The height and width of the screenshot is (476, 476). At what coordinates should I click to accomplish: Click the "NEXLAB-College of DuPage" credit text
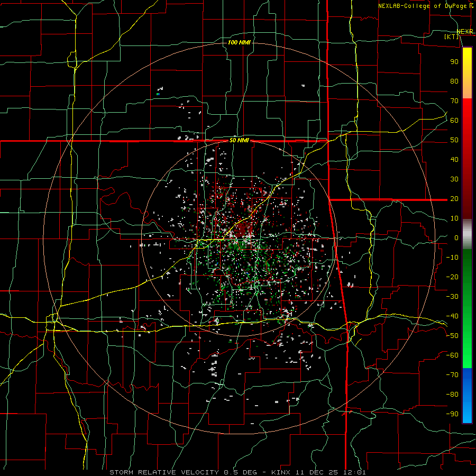(x=423, y=6)
